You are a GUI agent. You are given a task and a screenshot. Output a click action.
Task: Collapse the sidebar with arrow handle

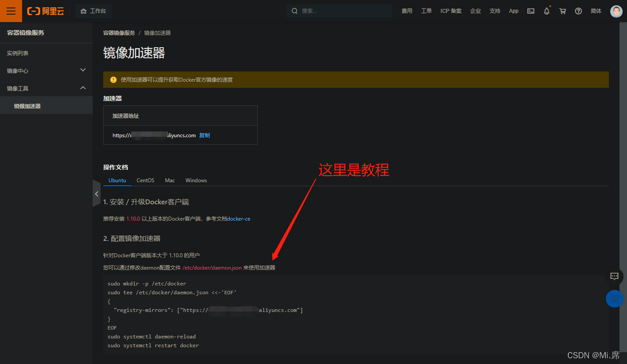(x=97, y=193)
